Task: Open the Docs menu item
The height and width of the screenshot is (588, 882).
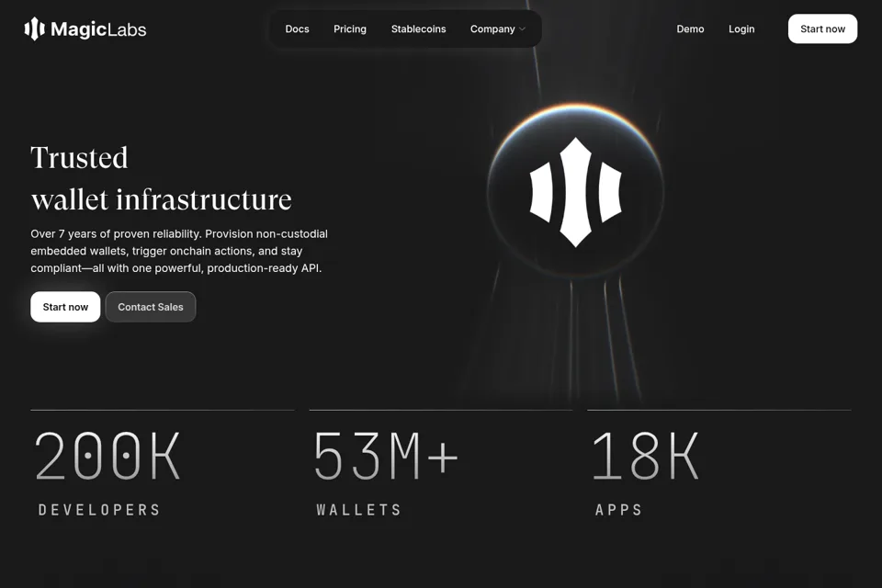Action: click(297, 28)
